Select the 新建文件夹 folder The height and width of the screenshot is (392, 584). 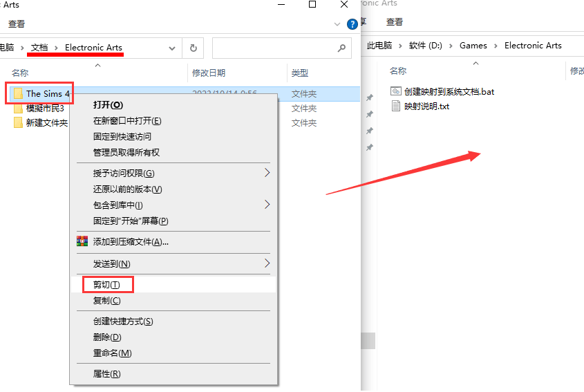point(46,123)
